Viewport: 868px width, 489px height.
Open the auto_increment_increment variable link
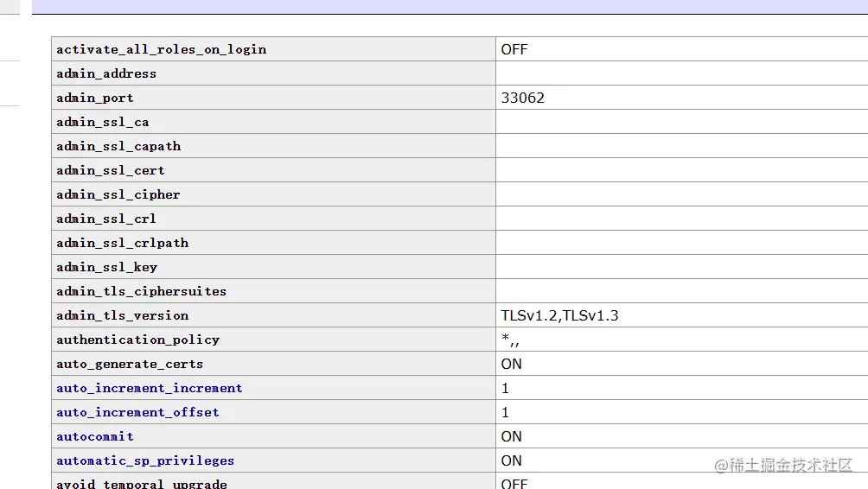(149, 388)
